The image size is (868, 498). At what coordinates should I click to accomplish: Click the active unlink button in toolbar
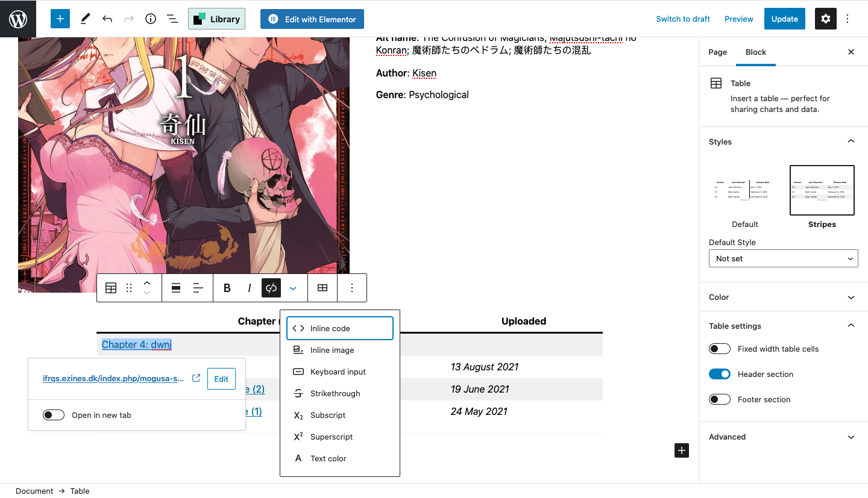[271, 288]
